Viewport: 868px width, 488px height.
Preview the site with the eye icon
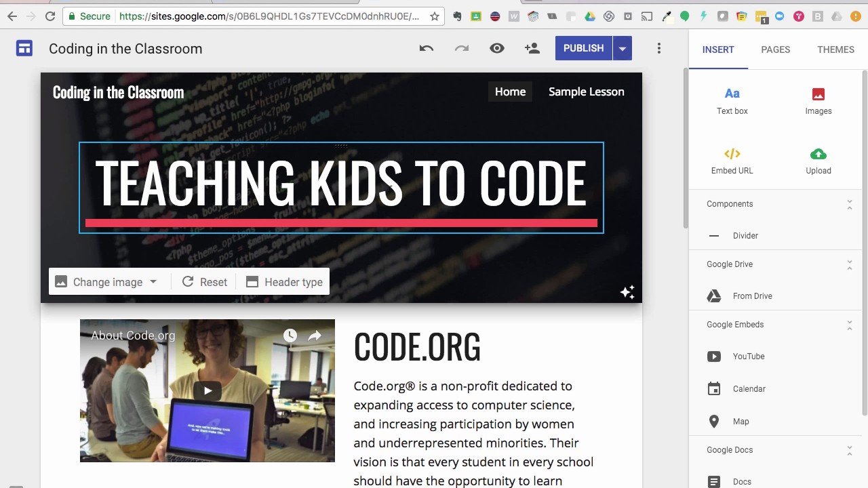tap(497, 48)
